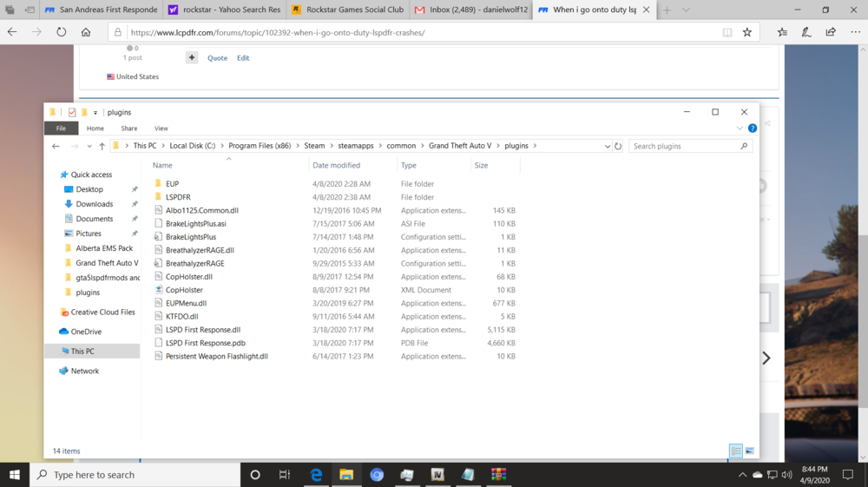Click the steamapps breadcrumb segment
This screenshot has width=868, height=487.
[x=355, y=146]
